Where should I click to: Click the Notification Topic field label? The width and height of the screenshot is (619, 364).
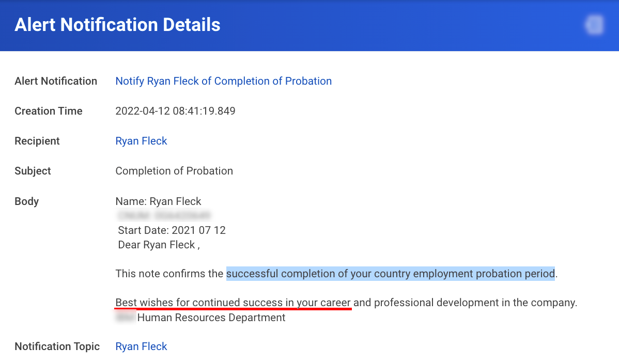click(x=57, y=346)
